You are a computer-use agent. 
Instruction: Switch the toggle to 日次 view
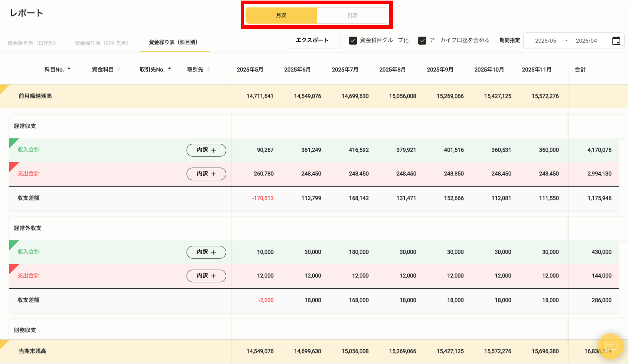pyautogui.click(x=352, y=15)
